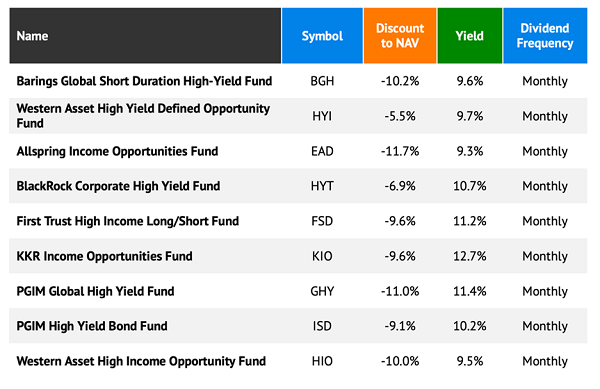Image resolution: width=600 pixels, height=389 pixels.
Task: Select the orange Discount to NAV header
Action: (400, 36)
